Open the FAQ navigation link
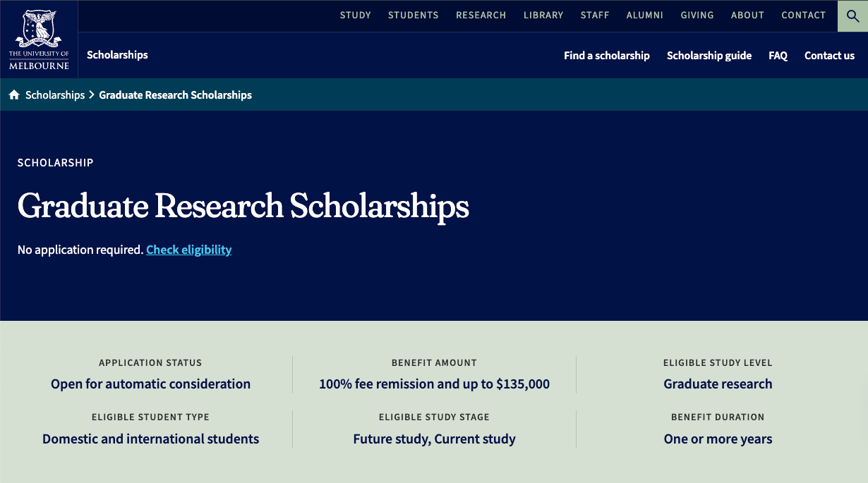 click(778, 56)
